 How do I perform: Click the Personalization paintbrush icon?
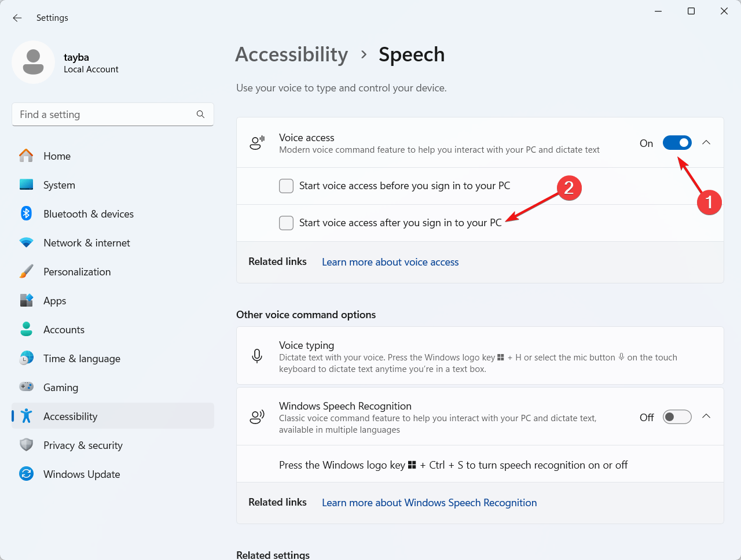pyautogui.click(x=26, y=271)
